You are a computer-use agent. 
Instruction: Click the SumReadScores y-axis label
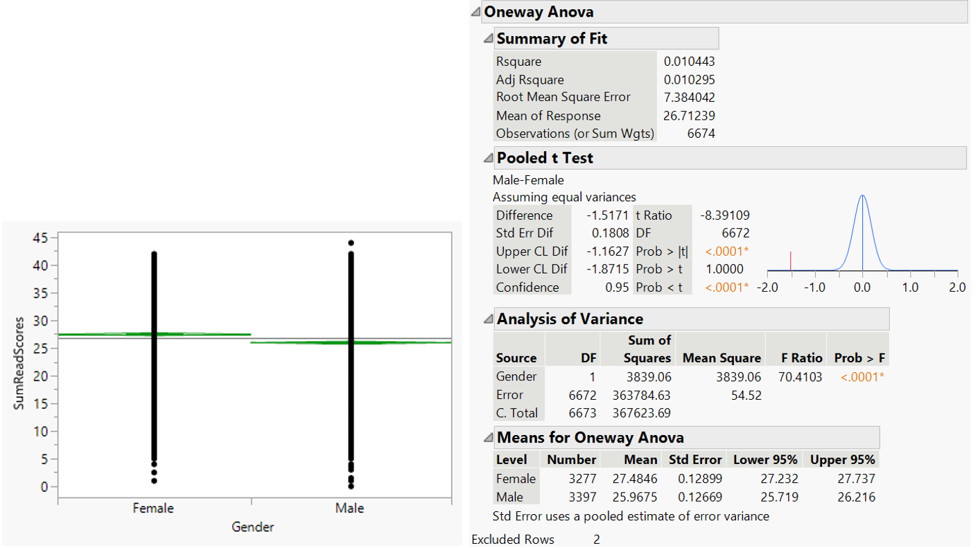pos(19,363)
